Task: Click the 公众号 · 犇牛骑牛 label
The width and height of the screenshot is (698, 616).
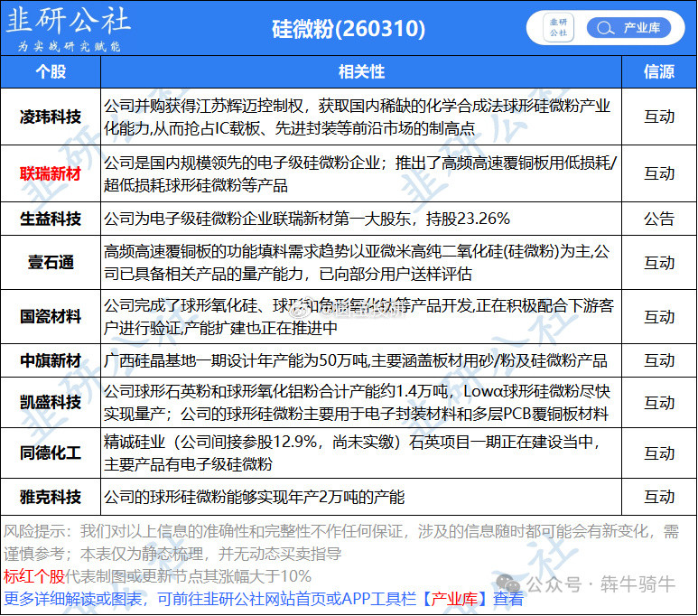Action: (600, 583)
